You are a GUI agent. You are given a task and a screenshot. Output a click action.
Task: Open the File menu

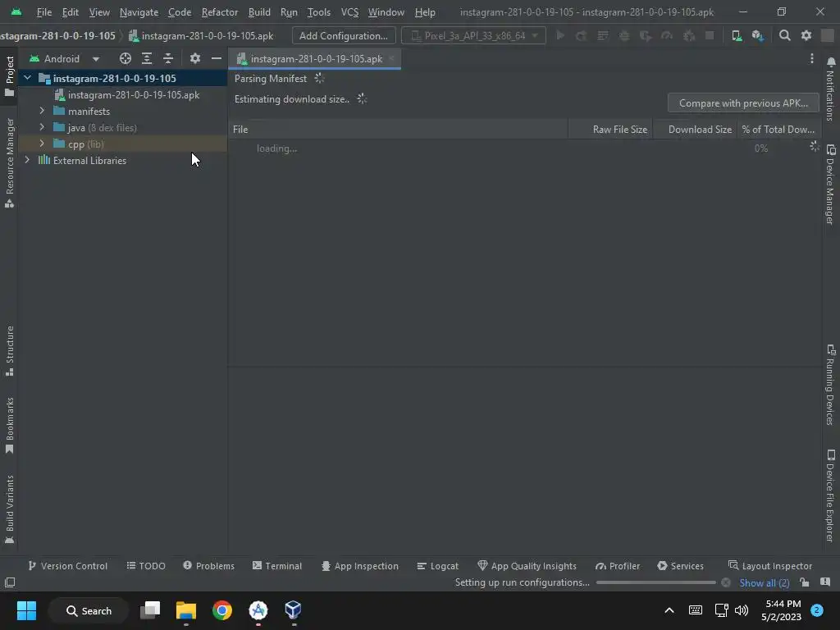point(44,11)
